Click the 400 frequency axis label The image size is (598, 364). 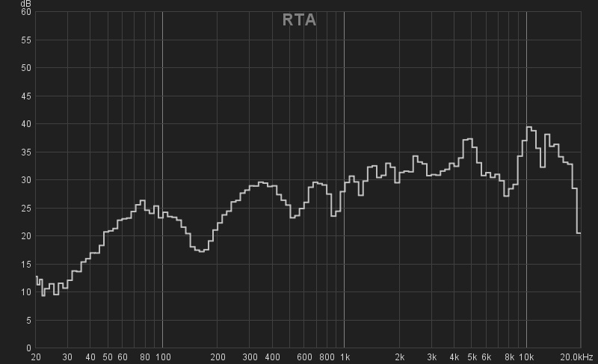point(272,357)
